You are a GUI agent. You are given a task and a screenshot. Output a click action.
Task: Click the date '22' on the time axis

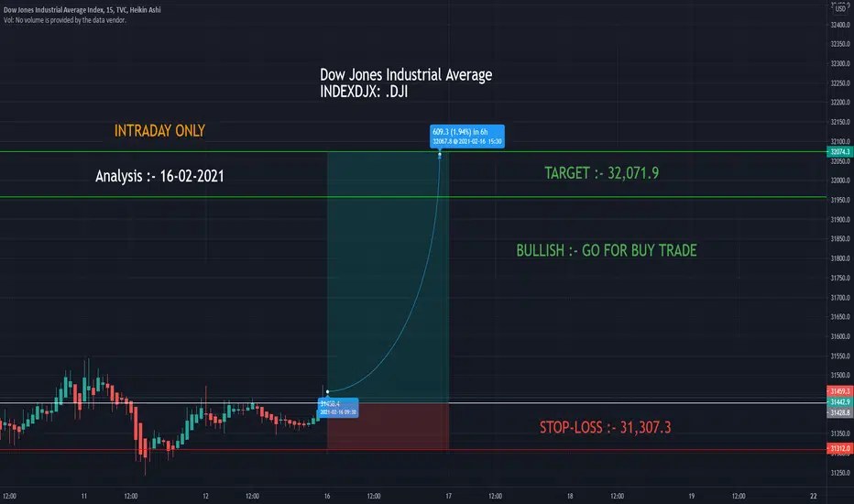[x=813, y=496]
